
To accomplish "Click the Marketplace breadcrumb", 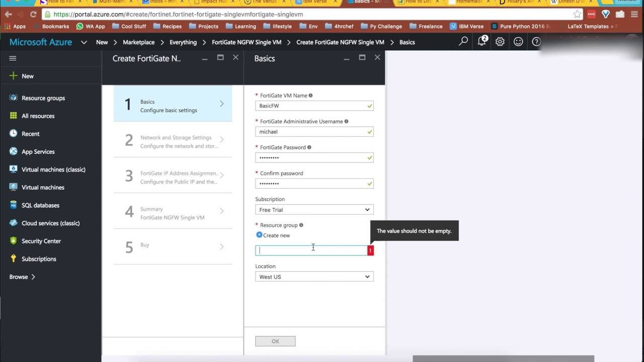I will pyautogui.click(x=138, y=42).
